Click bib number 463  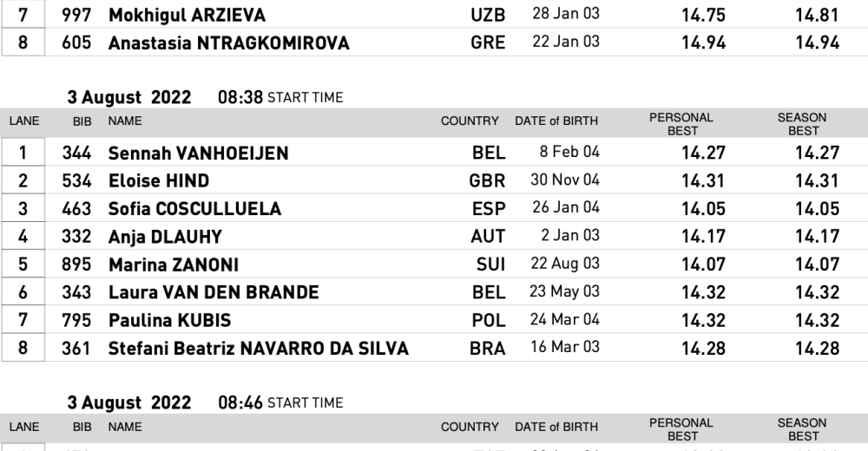click(76, 209)
